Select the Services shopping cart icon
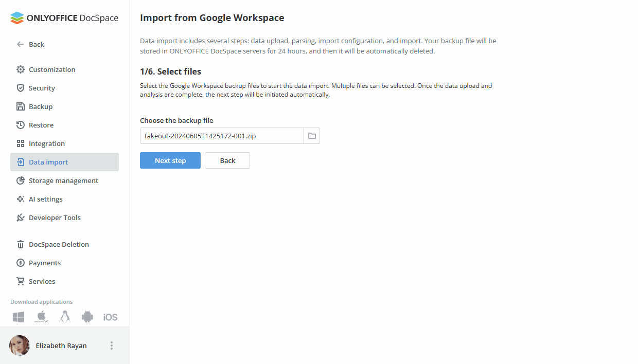Image resolution: width=638 pixels, height=364 pixels. pos(20,281)
